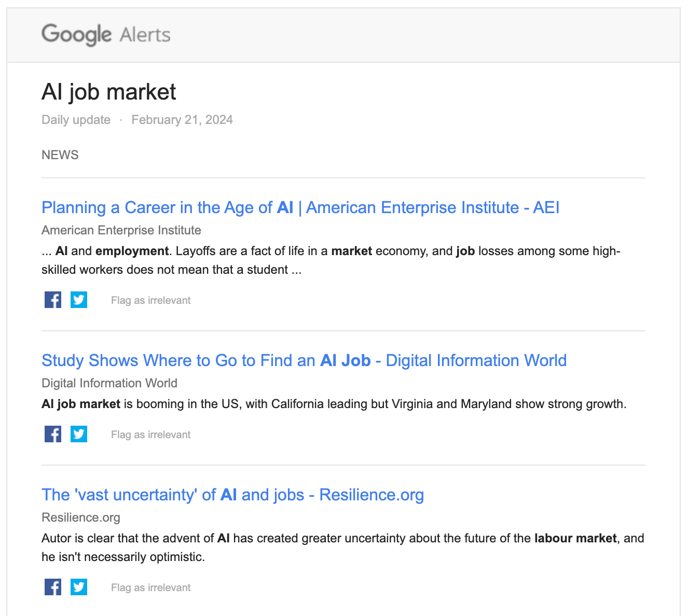Click the February 21, 2024 date text

182,120
